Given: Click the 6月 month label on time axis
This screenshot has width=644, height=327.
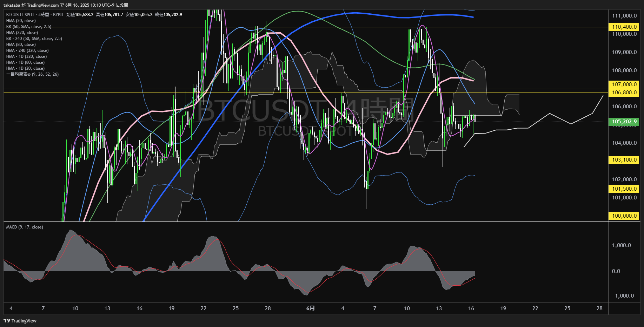Looking at the screenshot, I should coord(311,308).
